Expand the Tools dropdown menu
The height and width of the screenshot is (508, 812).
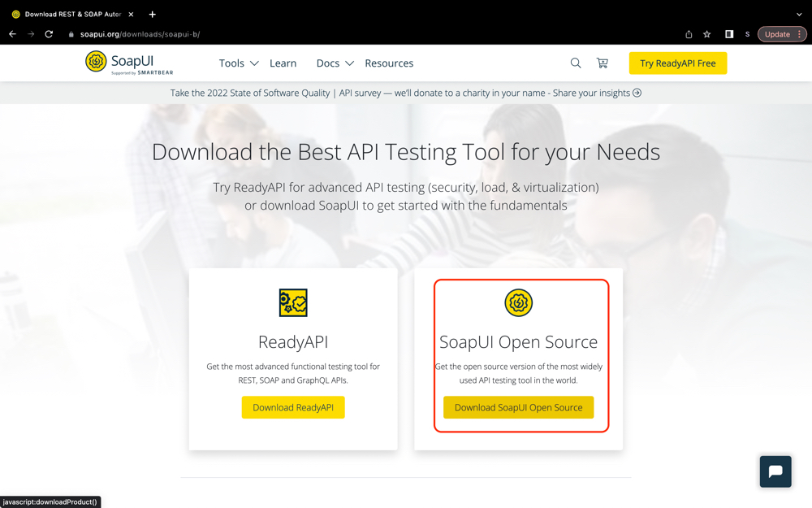238,63
